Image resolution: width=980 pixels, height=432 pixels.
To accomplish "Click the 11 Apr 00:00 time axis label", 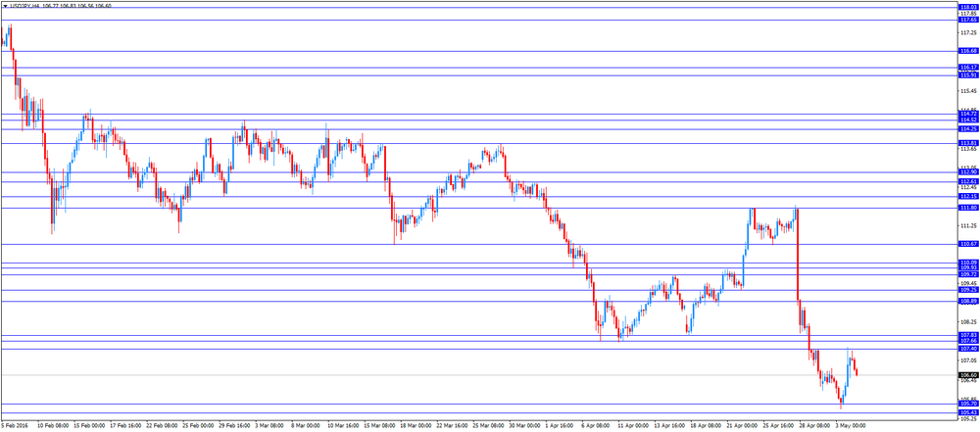I will (634, 425).
